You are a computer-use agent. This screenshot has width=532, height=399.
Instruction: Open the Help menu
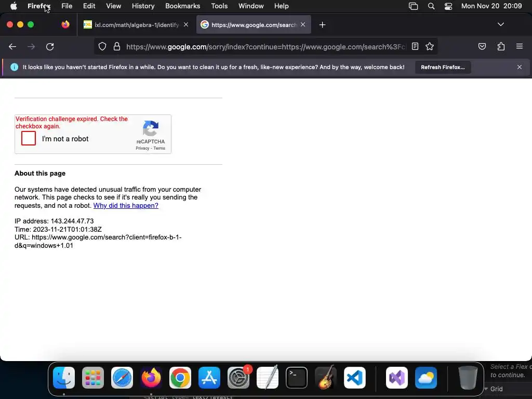(281, 6)
